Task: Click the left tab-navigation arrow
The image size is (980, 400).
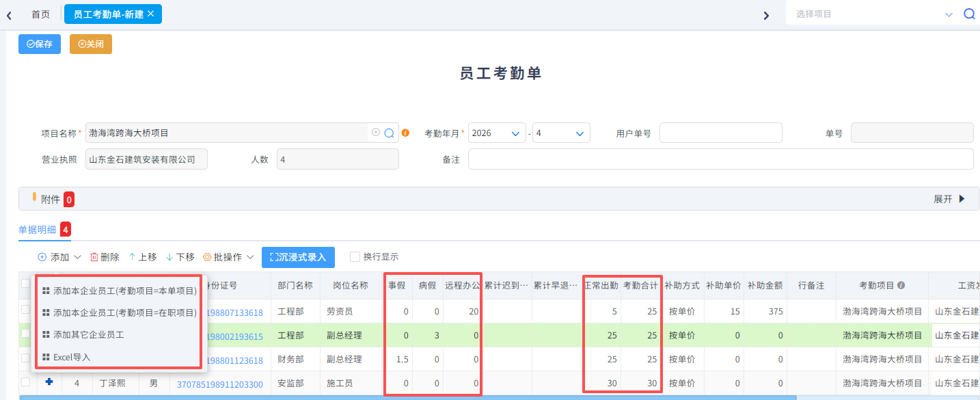Action: tap(9, 15)
